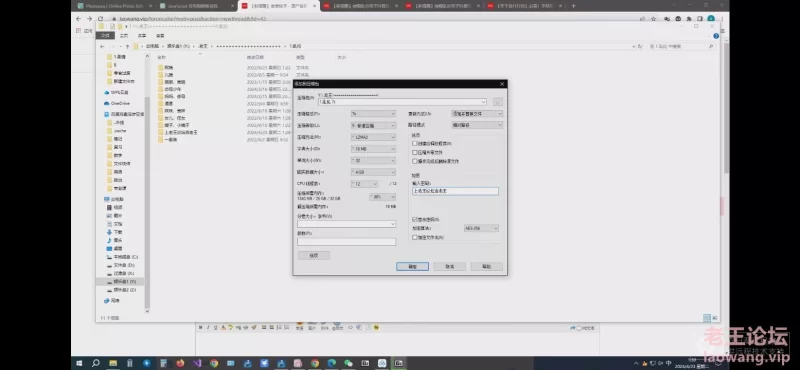Open solid block size dropdown 4 GB
This screenshot has height=370, width=800.
(x=373, y=172)
